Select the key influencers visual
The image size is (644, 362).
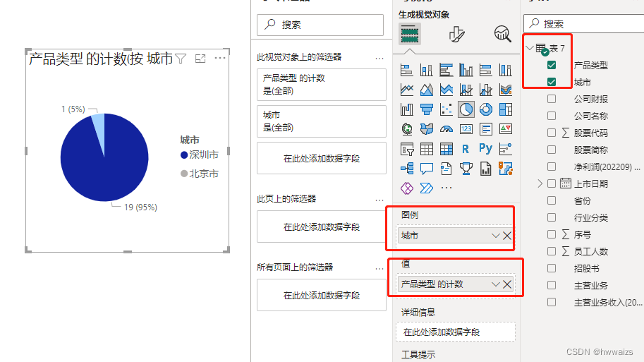click(505, 149)
